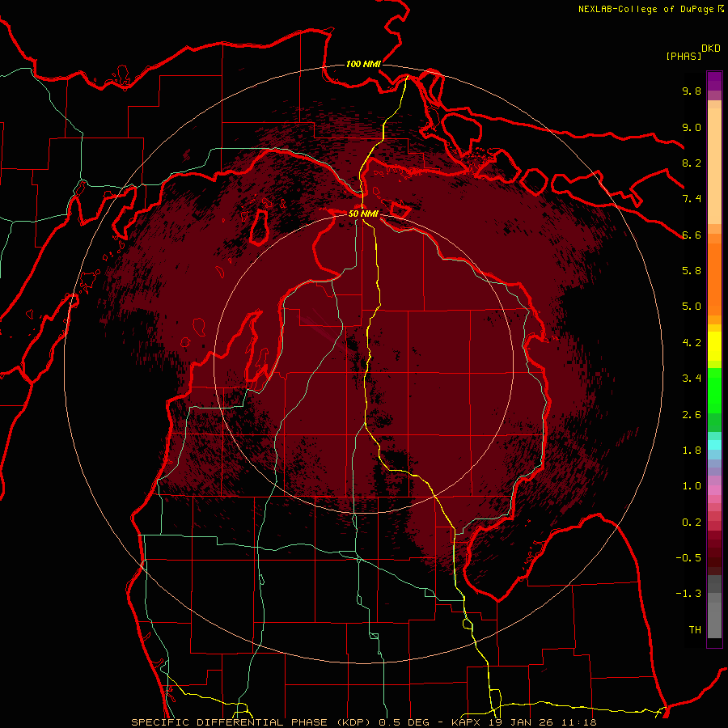Select the 1.8 legend value
This screenshot has width=728, height=728.
(692, 451)
